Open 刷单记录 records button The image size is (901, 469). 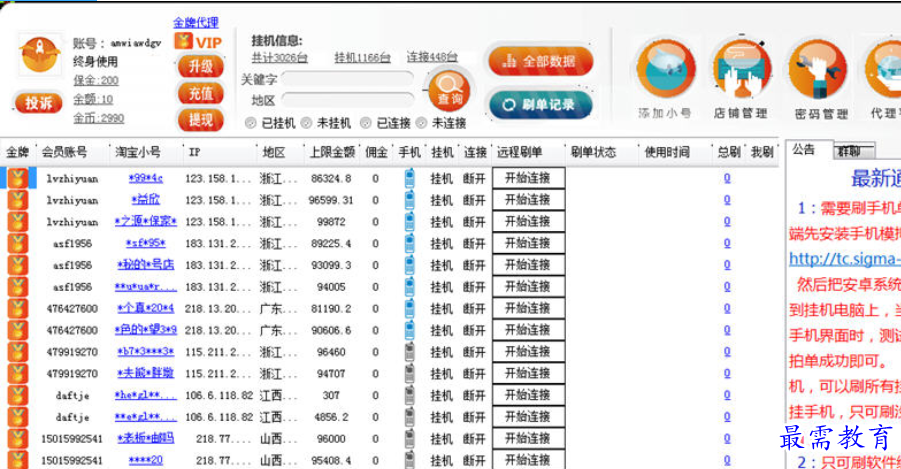click(540, 105)
